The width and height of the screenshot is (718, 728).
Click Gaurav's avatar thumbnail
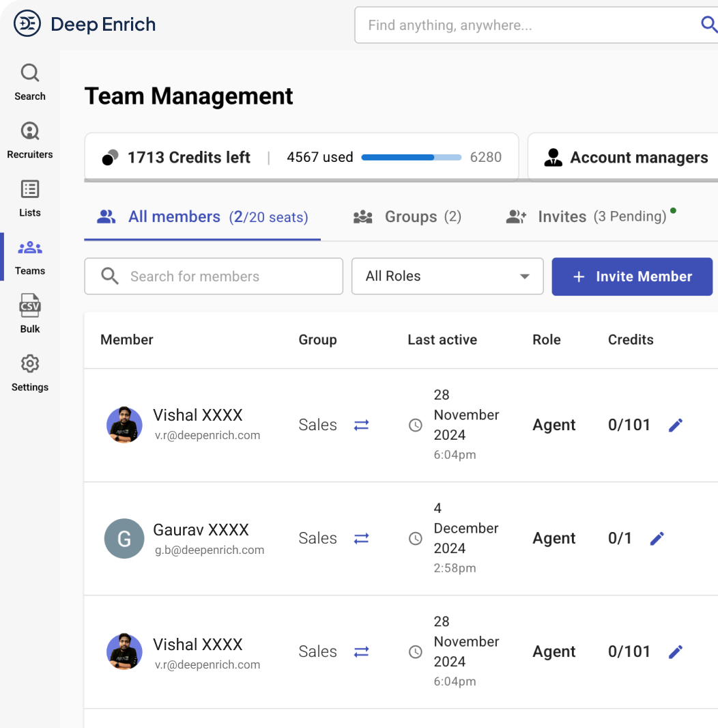click(x=124, y=538)
